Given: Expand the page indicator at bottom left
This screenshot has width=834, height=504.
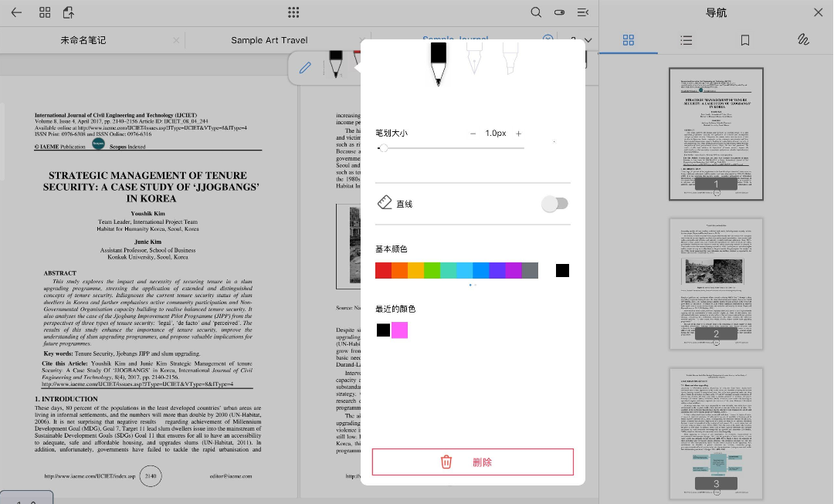Looking at the screenshot, I should [26, 498].
